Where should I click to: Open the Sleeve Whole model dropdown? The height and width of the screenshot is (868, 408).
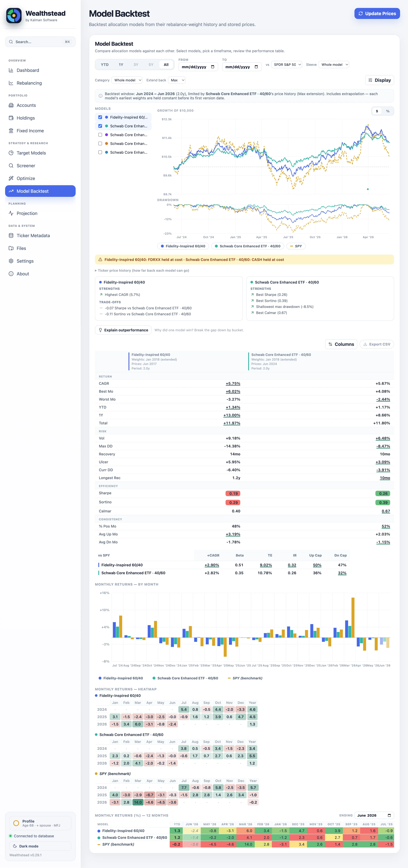tap(334, 65)
